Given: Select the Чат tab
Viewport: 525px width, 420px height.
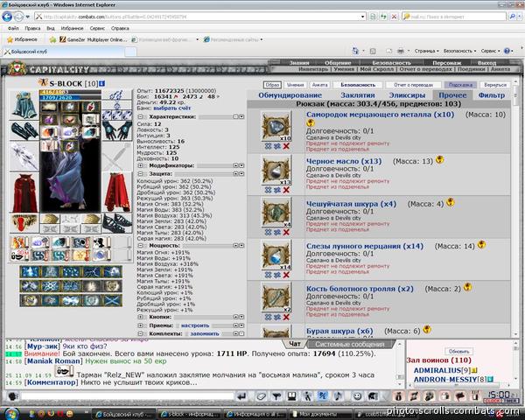Looking at the screenshot, I should (x=295, y=344).
